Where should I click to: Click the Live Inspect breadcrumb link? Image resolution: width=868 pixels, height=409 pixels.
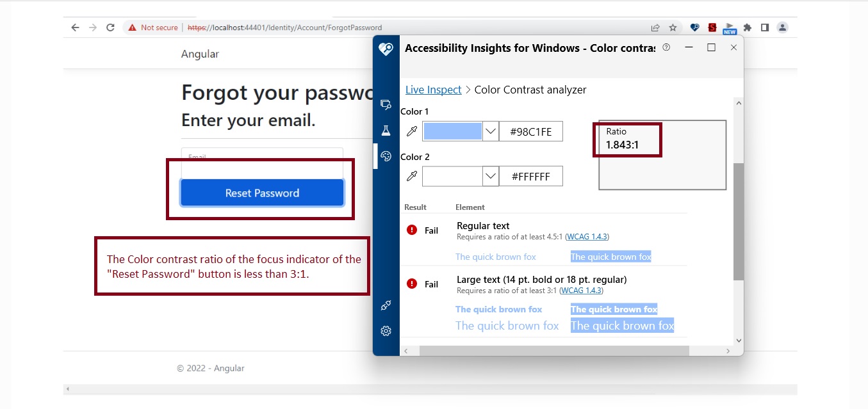tap(433, 90)
